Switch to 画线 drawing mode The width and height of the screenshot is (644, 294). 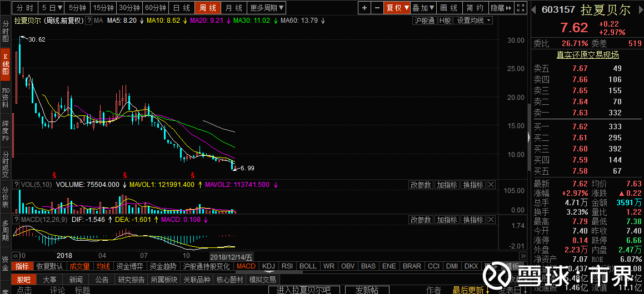[x=448, y=7]
